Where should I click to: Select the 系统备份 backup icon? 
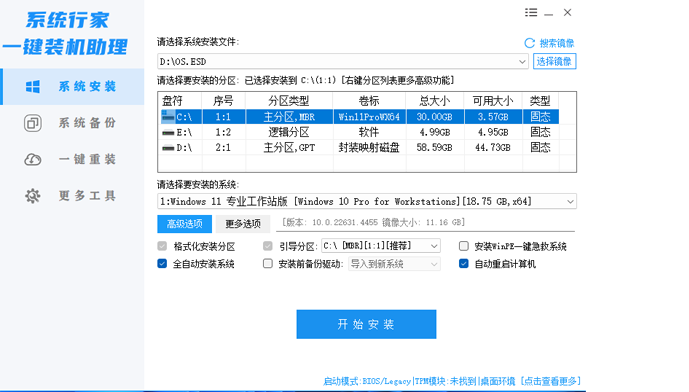tap(33, 123)
